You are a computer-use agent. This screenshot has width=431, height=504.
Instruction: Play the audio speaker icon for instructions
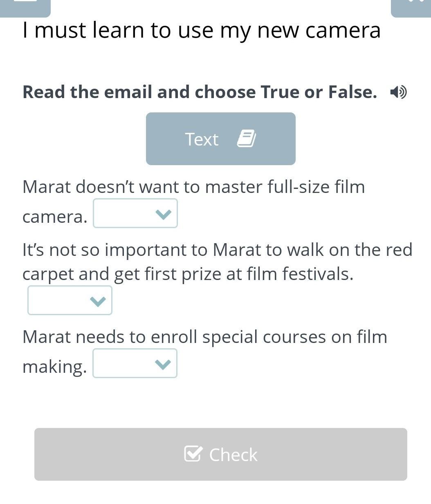(x=398, y=92)
